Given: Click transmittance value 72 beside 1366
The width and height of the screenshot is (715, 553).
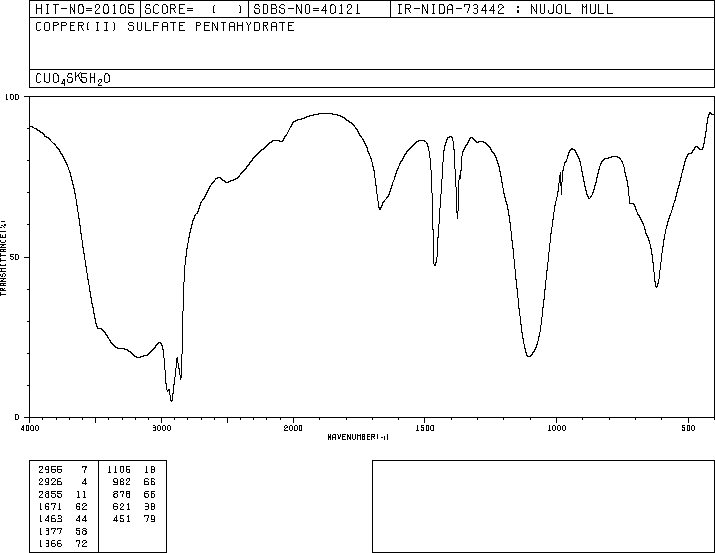Looking at the screenshot, I should click(x=81, y=543).
